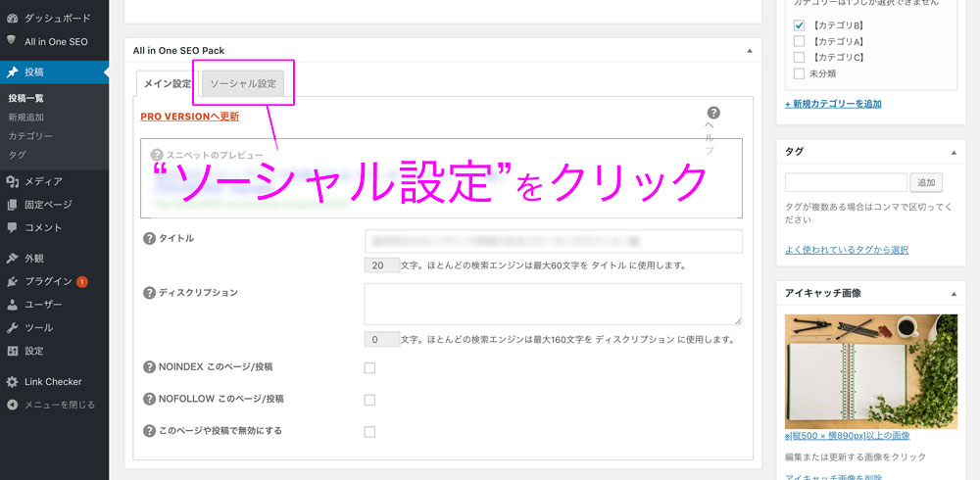
Task: Collapse the タグ panel with its triangle
Action: (x=954, y=152)
